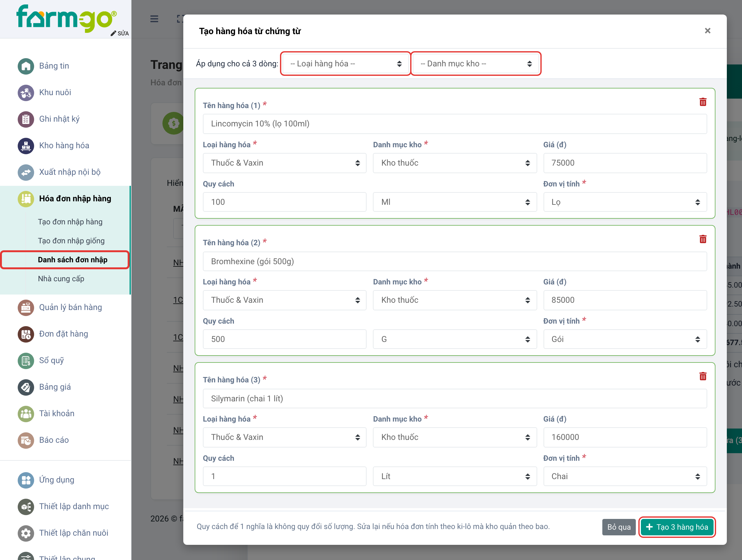Click the Bỏ qua button
The width and height of the screenshot is (742, 560).
coord(618,527)
